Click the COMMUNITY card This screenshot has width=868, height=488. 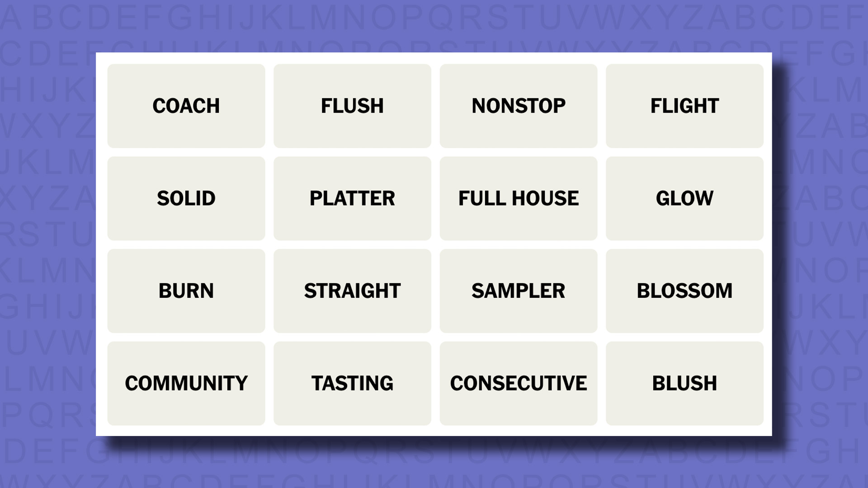[x=185, y=383]
